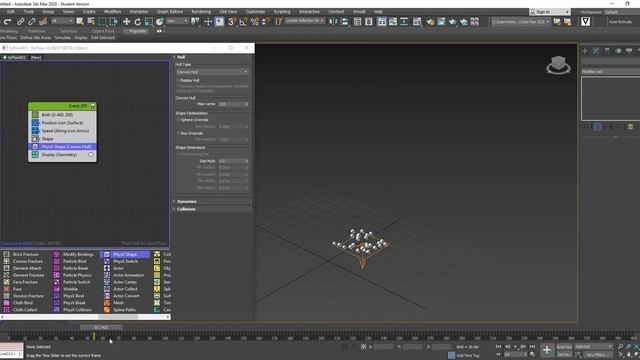Expand the Collisions rollout

coord(212,209)
